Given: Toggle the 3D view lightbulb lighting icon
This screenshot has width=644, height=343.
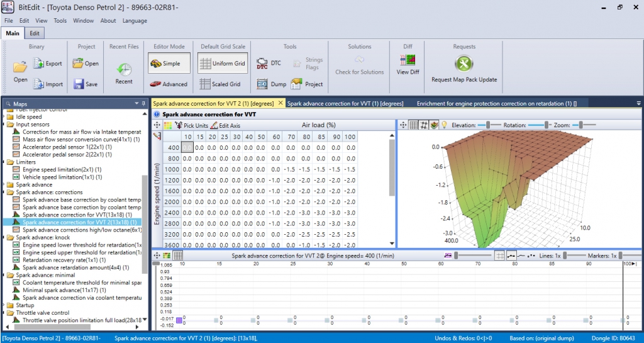Looking at the screenshot, I should click(x=443, y=125).
